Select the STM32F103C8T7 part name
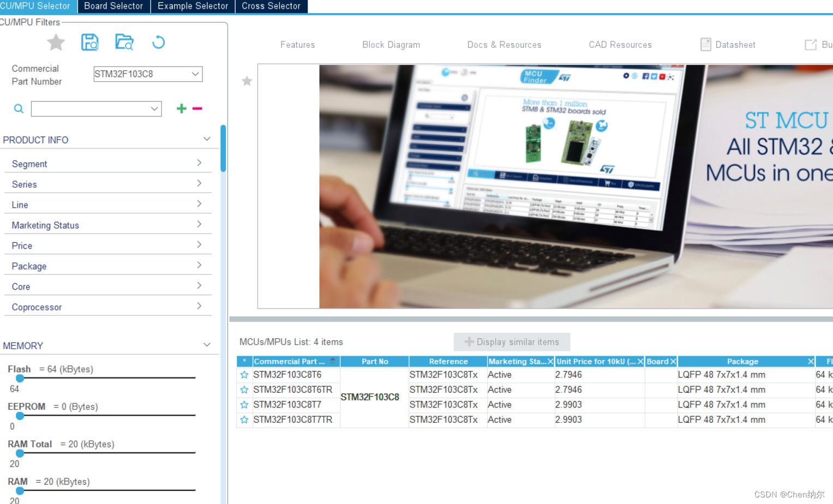Viewport: 833px width, 504px height. pos(287,405)
